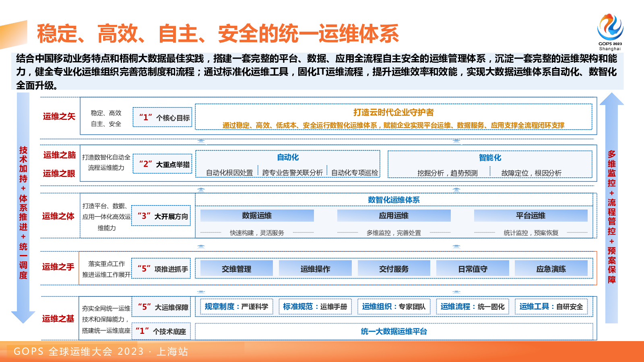Click the 打造云时代企业守护者 heading
This screenshot has height=362, width=644.
point(393,113)
